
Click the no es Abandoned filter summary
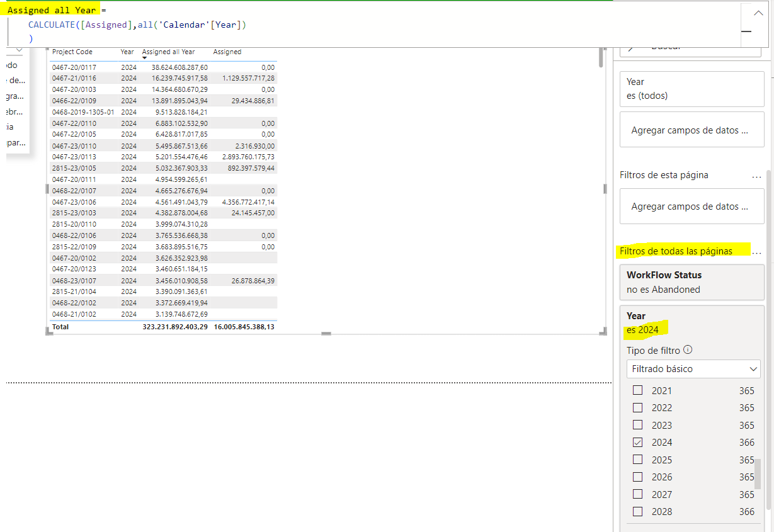(x=663, y=290)
